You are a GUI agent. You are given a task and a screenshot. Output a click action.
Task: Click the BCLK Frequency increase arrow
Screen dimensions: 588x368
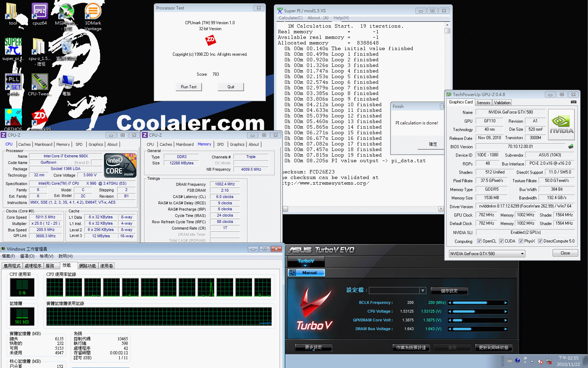(505, 303)
